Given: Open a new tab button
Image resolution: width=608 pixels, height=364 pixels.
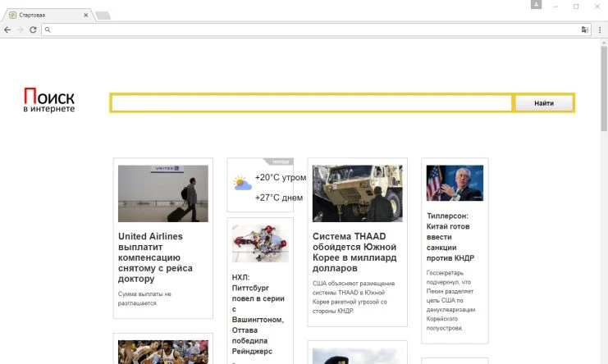Looking at the screenshot, I should click(x=103, y=16).
